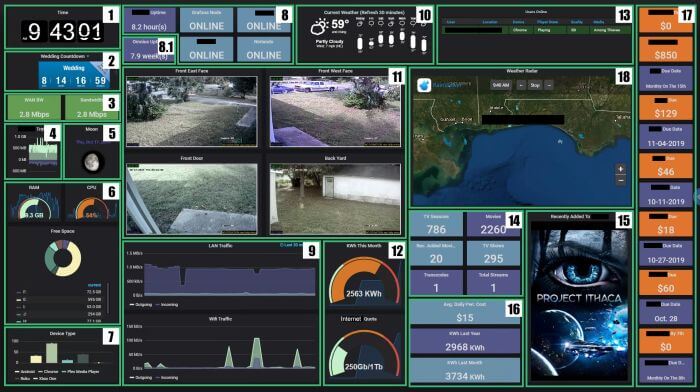Click the due date tile 10-27-2019
Viewport: 700px width, 392px height.
[x=666, y=254]
